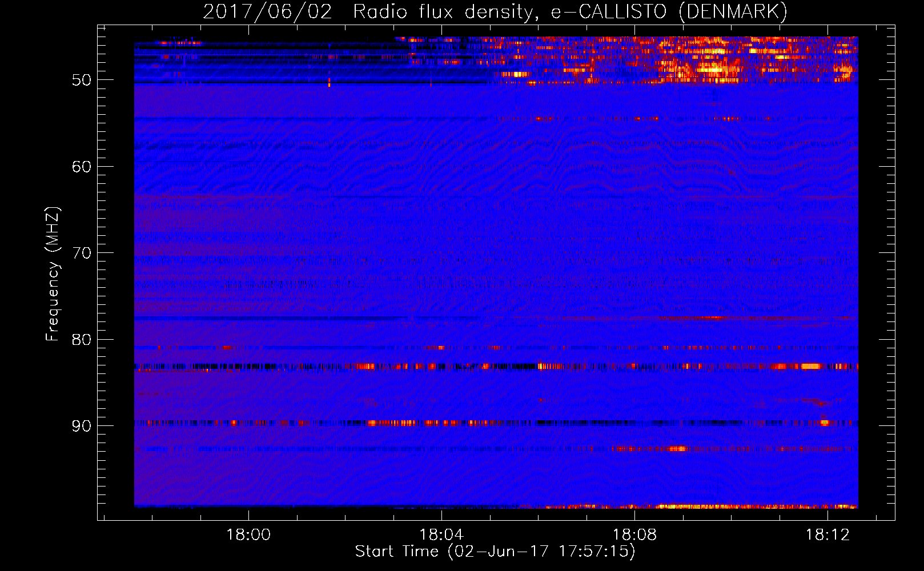Click the '18:00' time tick label
The height and width of the screenshot is (571, 924).
(248, 535)
